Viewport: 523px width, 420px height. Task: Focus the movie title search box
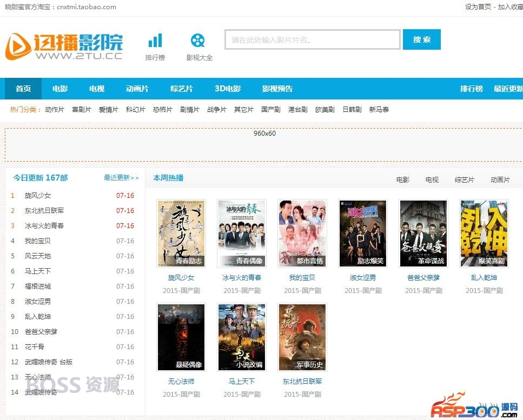313,39
